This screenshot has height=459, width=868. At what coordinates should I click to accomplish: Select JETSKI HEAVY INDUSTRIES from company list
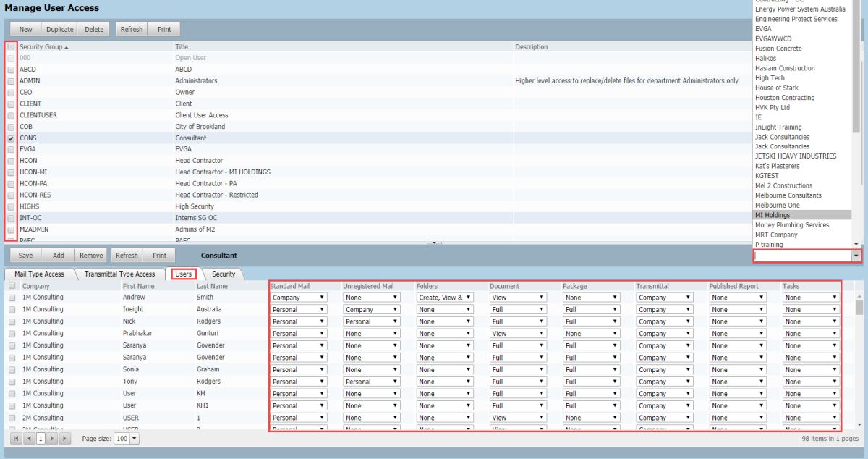[x=803, y=156]
